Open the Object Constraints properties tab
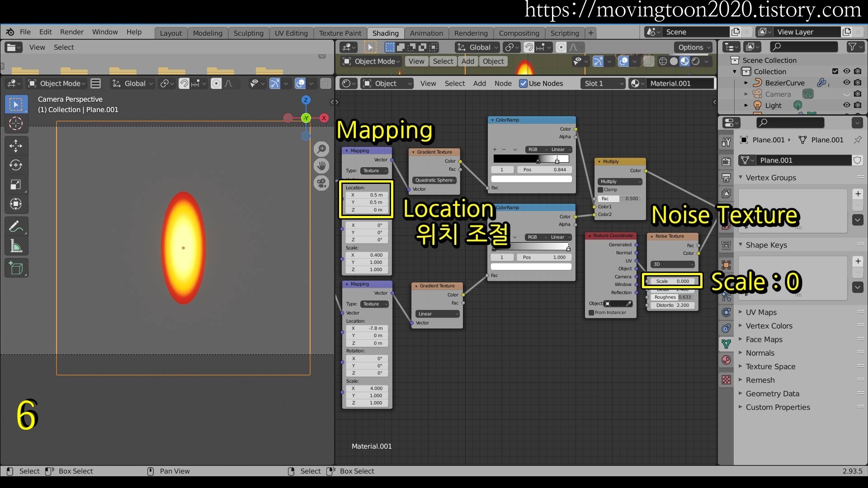Screen dimensions: 868x488 click(726, 328)
